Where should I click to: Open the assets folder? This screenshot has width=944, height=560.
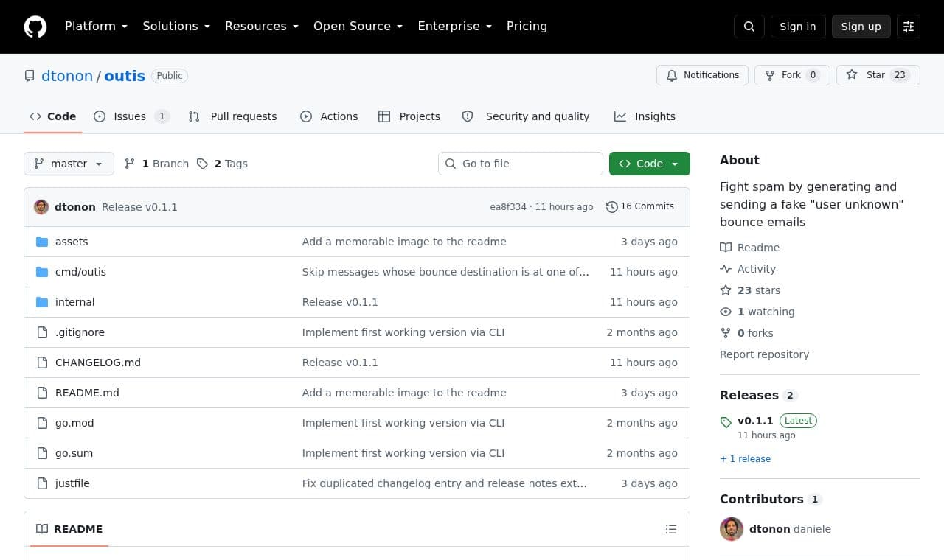72,242
